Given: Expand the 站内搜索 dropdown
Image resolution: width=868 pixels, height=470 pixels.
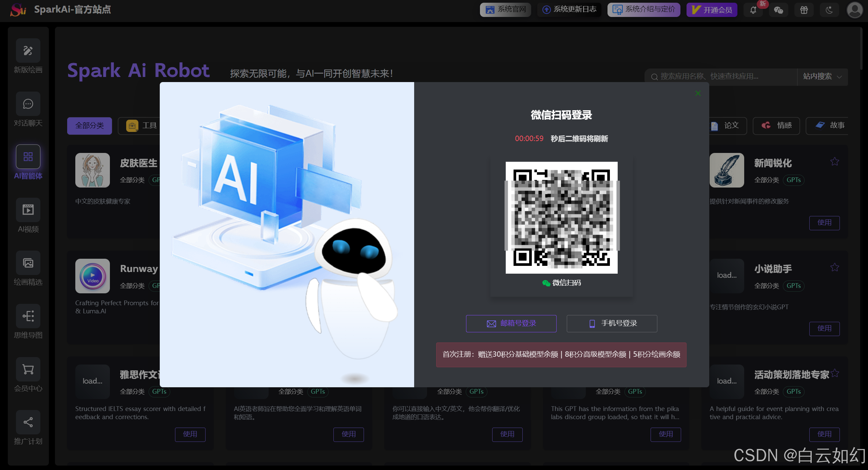Looking at the screenshot, I should 822,77.
